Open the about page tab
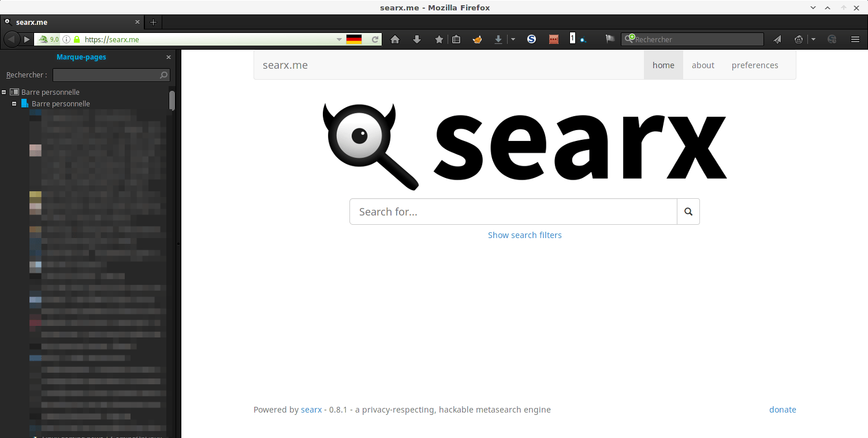 (703, 65)
